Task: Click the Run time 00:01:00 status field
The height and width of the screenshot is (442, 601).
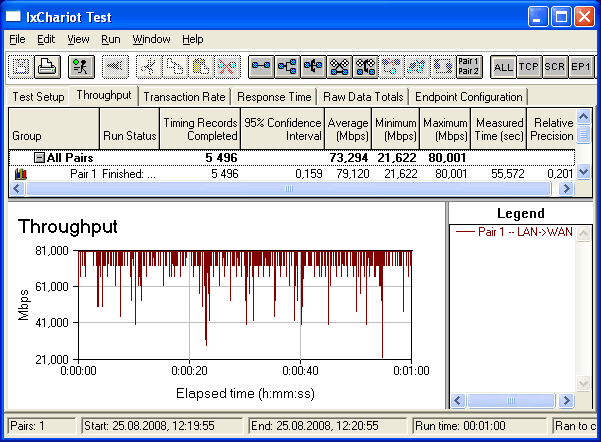Action: [x=479, y=426]
